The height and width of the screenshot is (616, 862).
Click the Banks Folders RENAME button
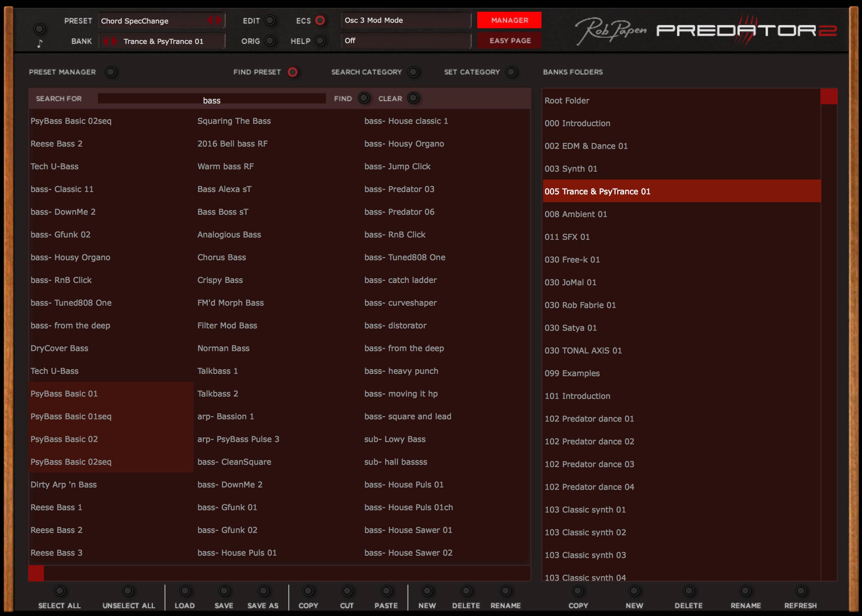[x=746, y=591]
